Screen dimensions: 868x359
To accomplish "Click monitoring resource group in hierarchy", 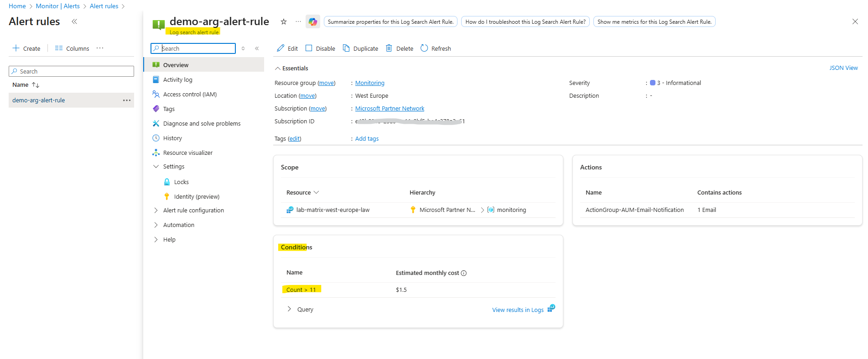I will (511, 210).
